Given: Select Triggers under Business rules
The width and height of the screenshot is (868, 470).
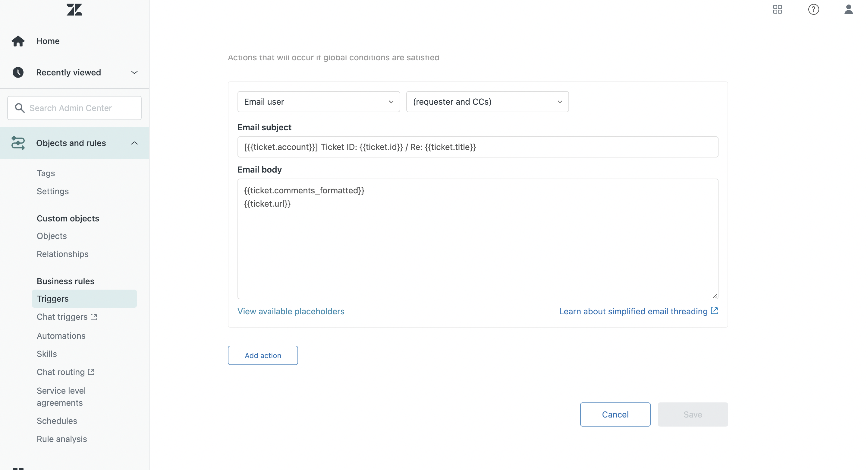Looking at the screenshot, I should 52,299.
